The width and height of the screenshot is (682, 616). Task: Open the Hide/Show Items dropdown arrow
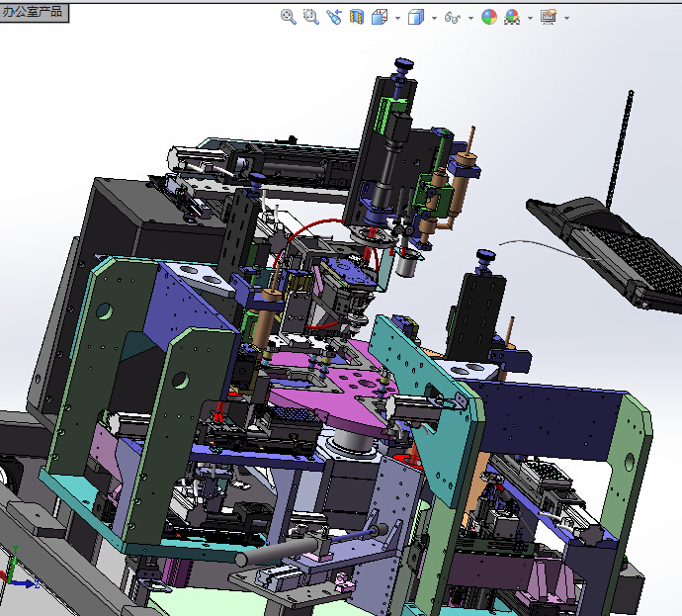pos(471,18)
